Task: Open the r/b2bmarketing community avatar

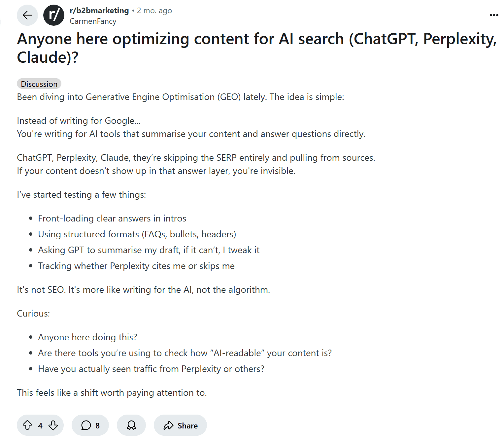Action: (x=54, y=15)
